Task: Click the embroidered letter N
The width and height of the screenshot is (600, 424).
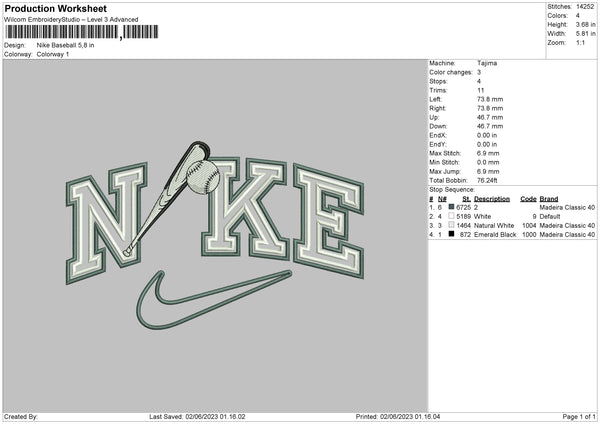Action: pyautogui.click(x=106, y=223)
